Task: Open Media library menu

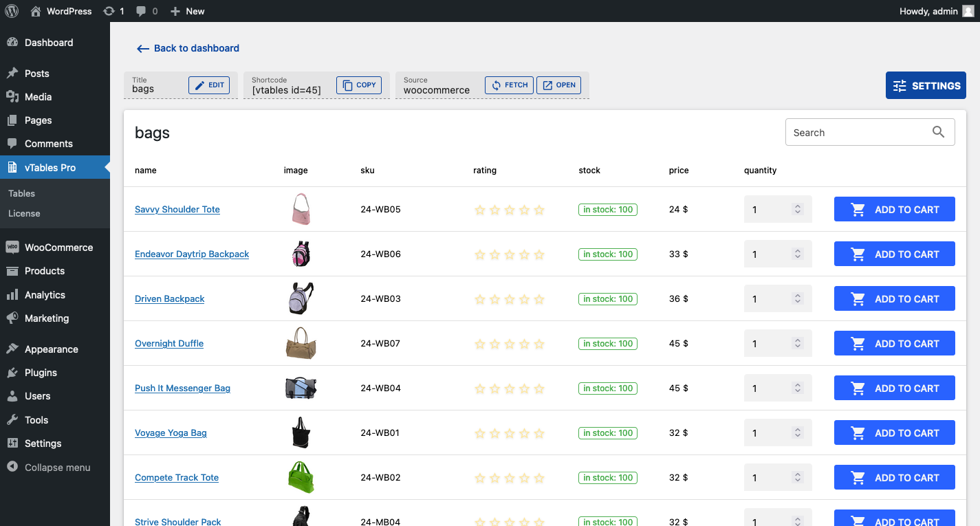Action: [55, 97]
